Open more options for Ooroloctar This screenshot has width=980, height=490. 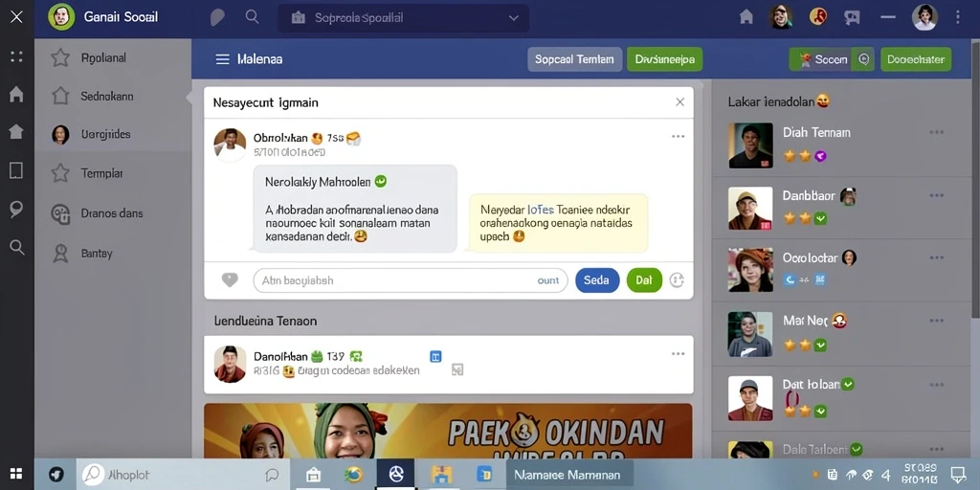(x=936, y=257)
